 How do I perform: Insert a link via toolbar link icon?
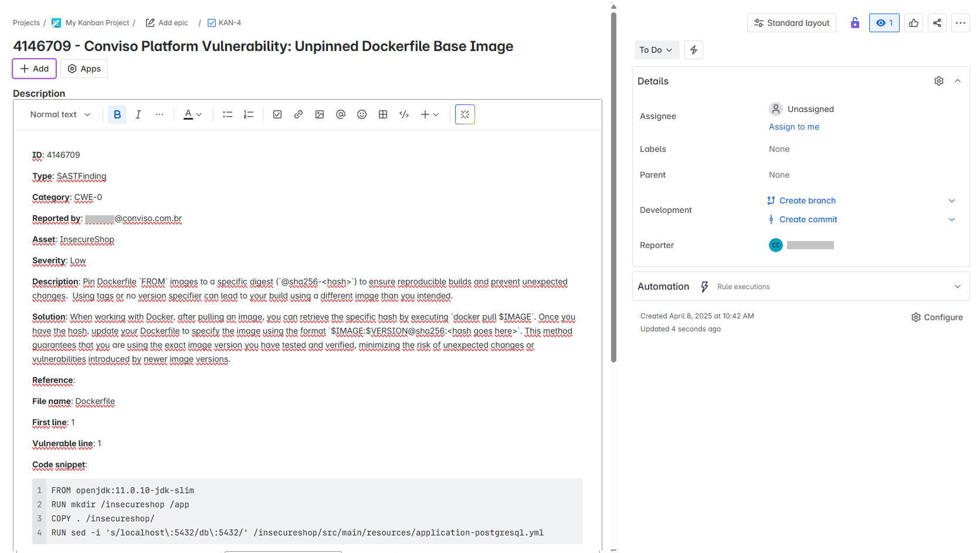(x=299, y=114)
